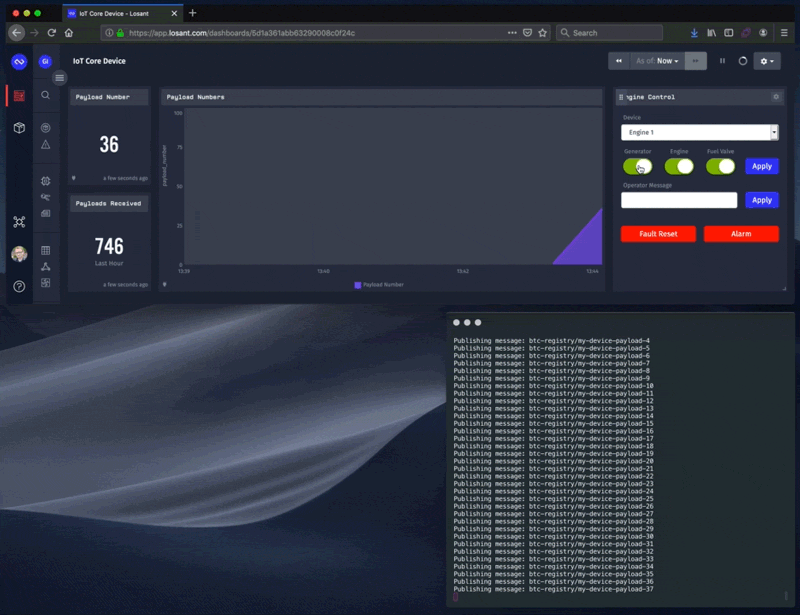Open the Device dropdown showing Engine 1

click(699, 132)
